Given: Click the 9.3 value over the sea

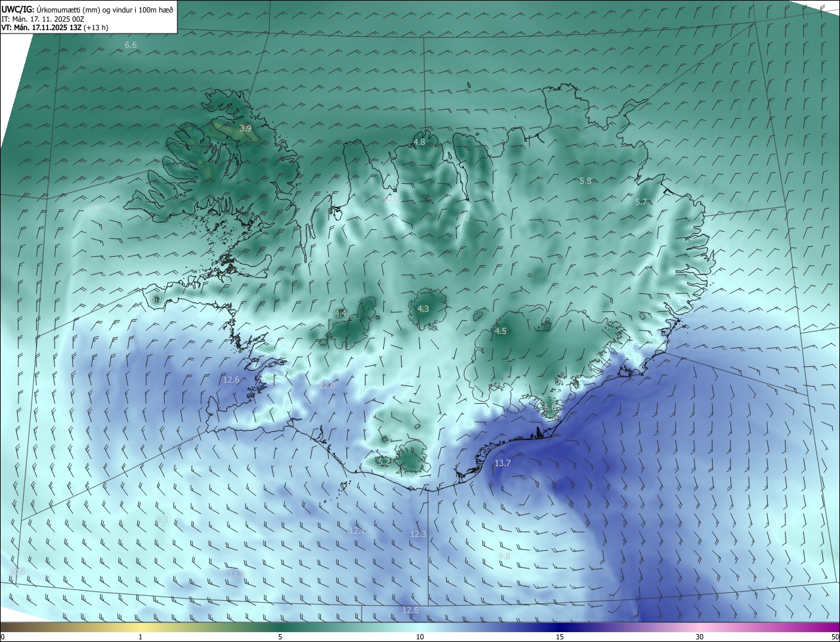Looking at the screenshot, I should [162, 519].
